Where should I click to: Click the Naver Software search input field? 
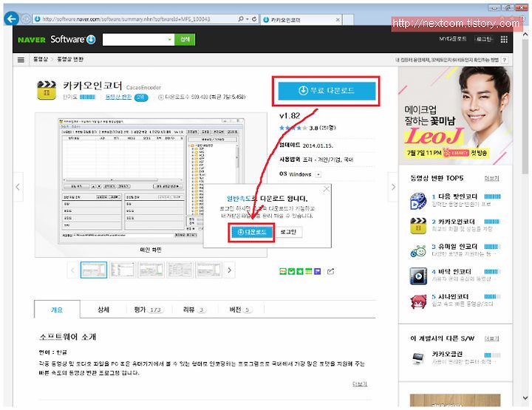[134, 40]
